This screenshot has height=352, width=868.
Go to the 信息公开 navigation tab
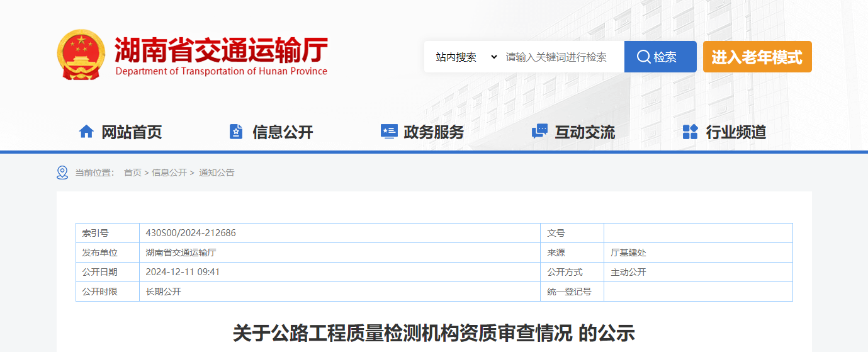coord(283,132)
